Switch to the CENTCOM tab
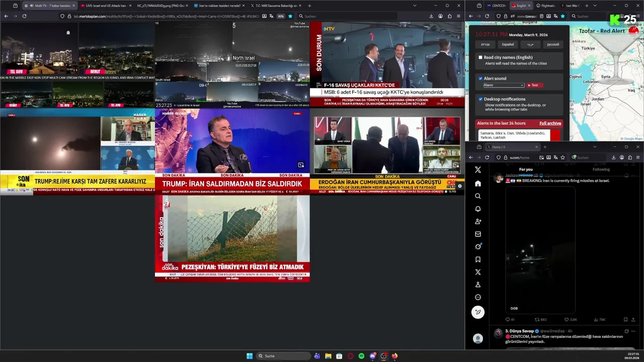Viewport: 644px width, 362px height. coord(496,6)
